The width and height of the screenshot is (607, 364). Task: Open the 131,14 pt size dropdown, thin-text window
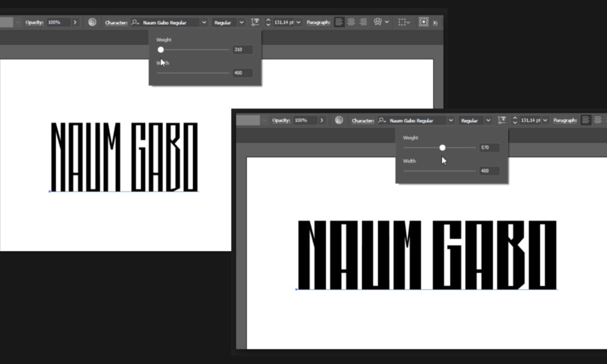[299, 22]
